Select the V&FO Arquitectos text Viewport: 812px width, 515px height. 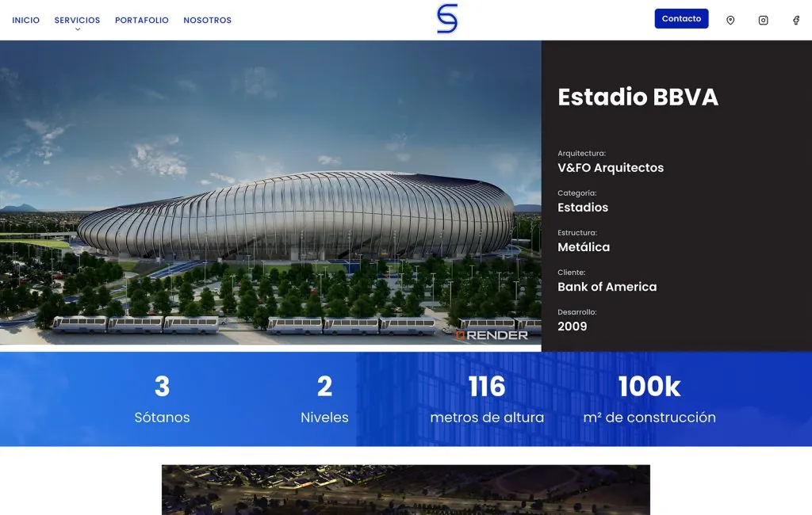point(611,168)
